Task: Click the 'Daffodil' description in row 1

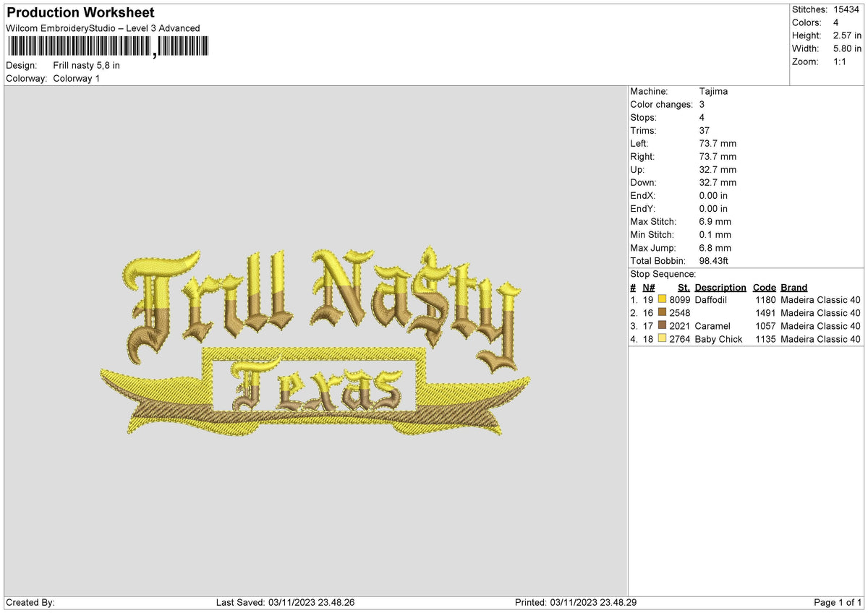Action: pyautogui.click(x=711, y=299)
